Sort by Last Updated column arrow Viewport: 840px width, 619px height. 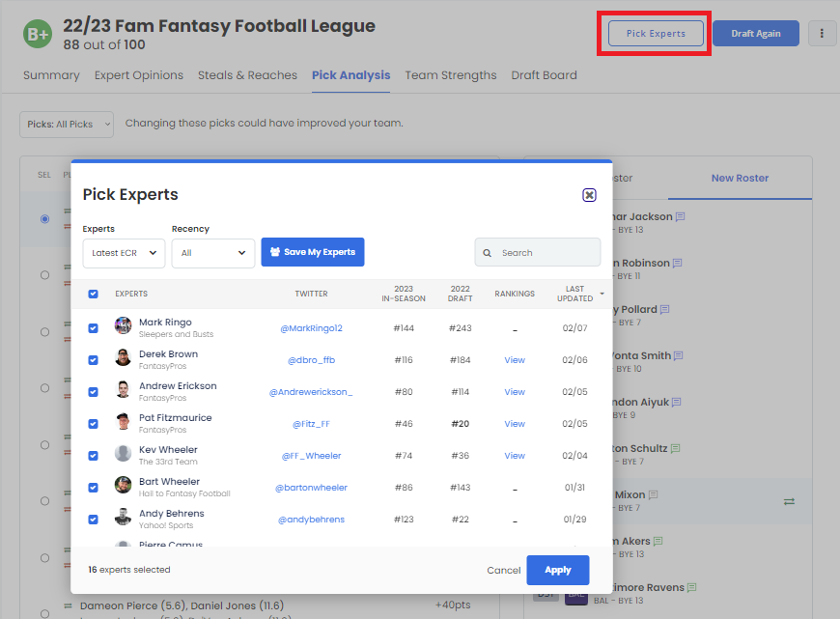pyautogui.click(x=603, y=295)
